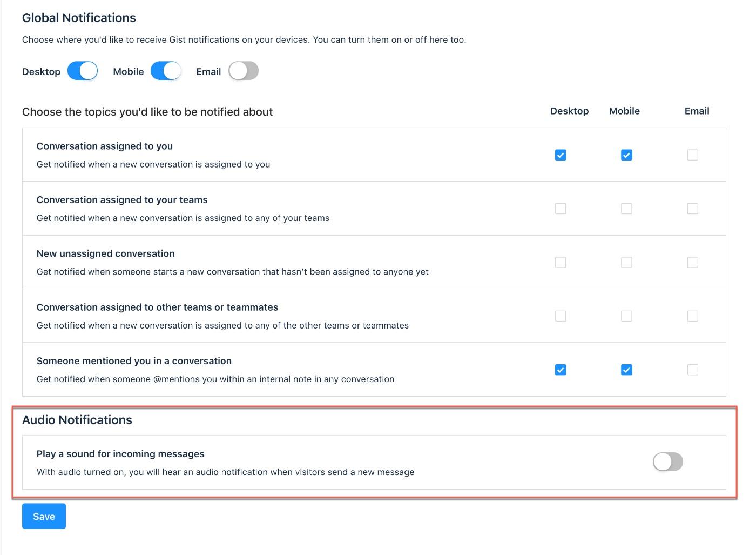Check Desktop for conversation assigned to other teams

point(561,316)
